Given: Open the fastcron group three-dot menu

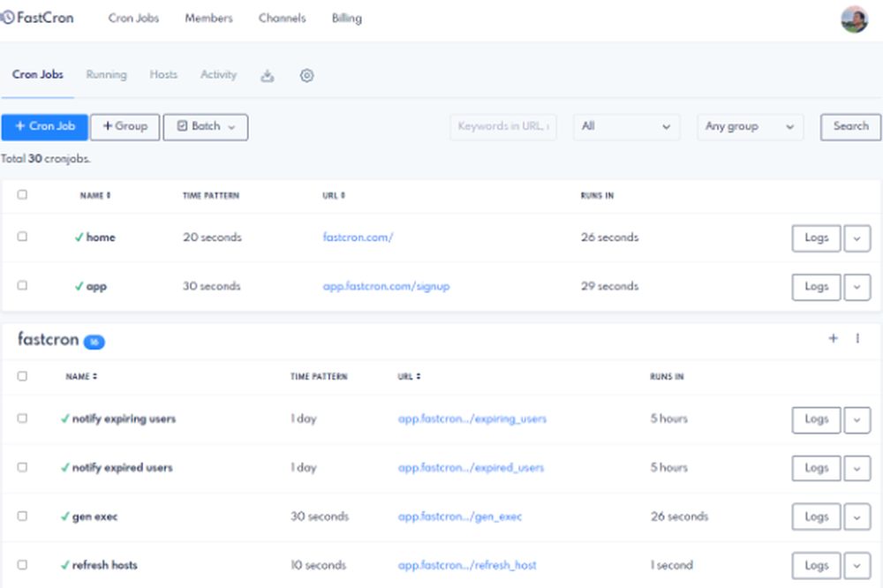Looking at the screenshot, I should [857, 338].
